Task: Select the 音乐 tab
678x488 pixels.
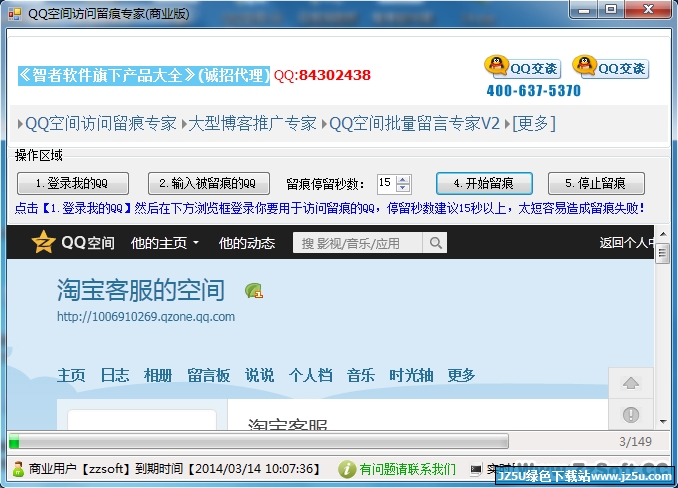Action: (x=361, y=375)
